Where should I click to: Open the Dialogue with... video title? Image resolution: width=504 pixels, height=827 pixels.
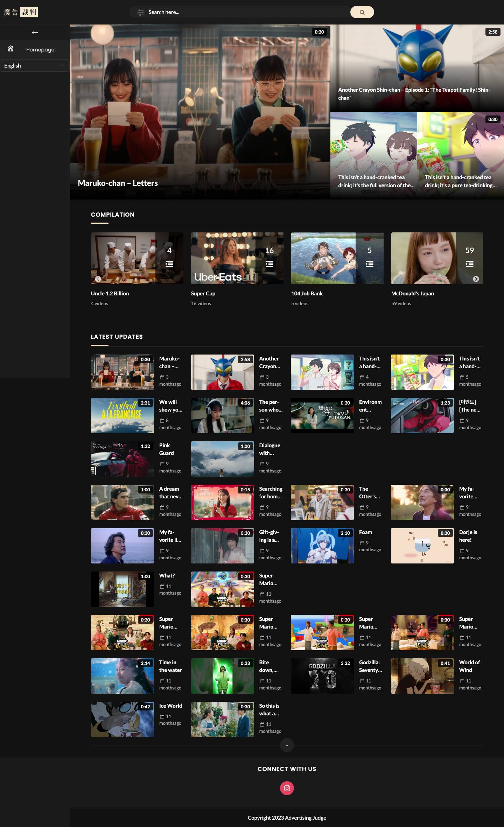click(x=269, y=449)
